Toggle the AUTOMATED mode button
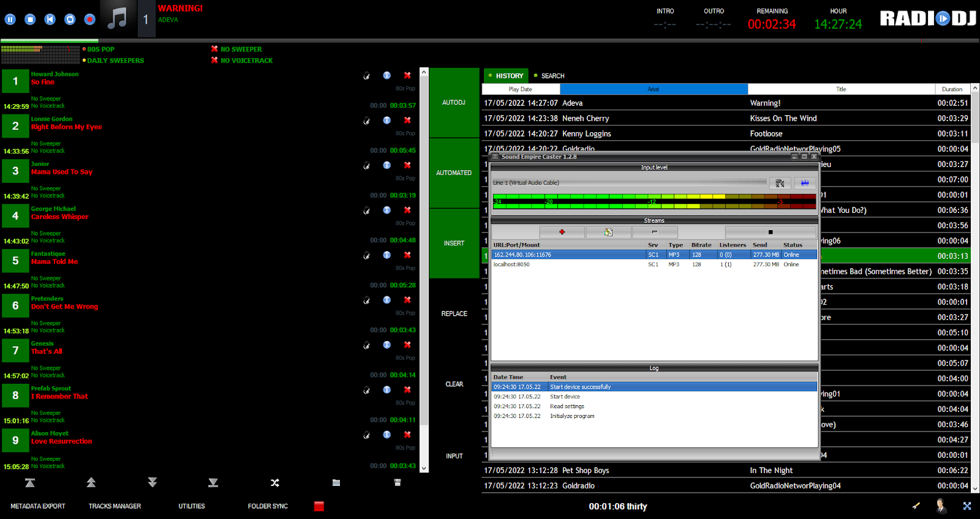 tap(454, 173)
